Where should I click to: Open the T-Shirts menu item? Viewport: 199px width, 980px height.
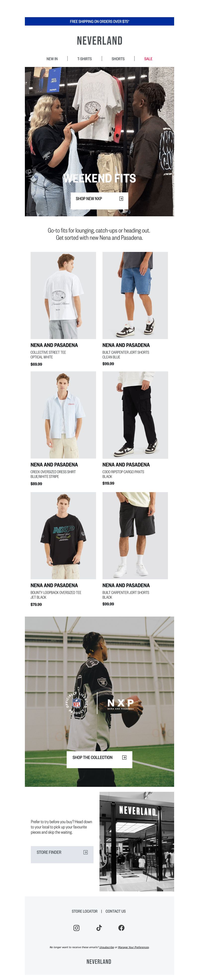tap(85, 59)
